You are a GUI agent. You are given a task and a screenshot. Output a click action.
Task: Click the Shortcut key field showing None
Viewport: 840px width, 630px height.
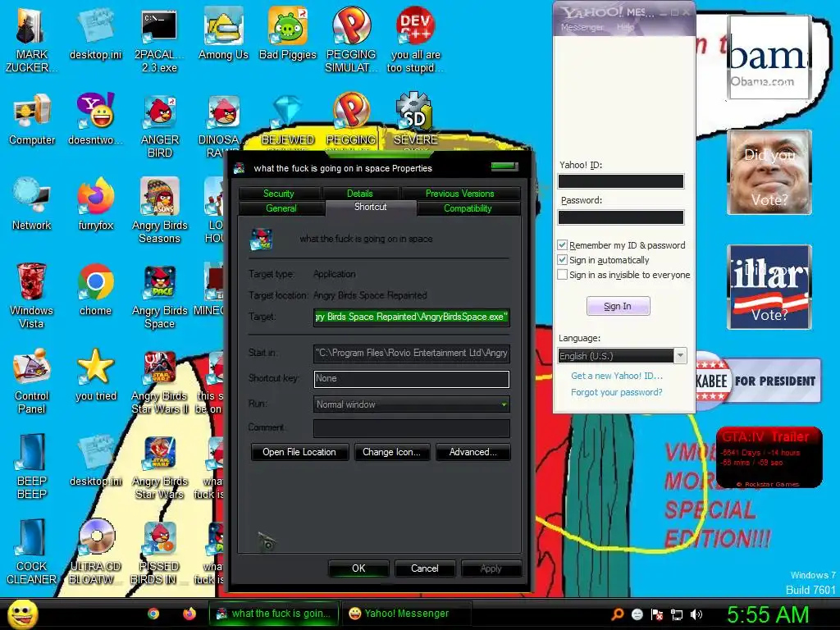pos(412,379)
